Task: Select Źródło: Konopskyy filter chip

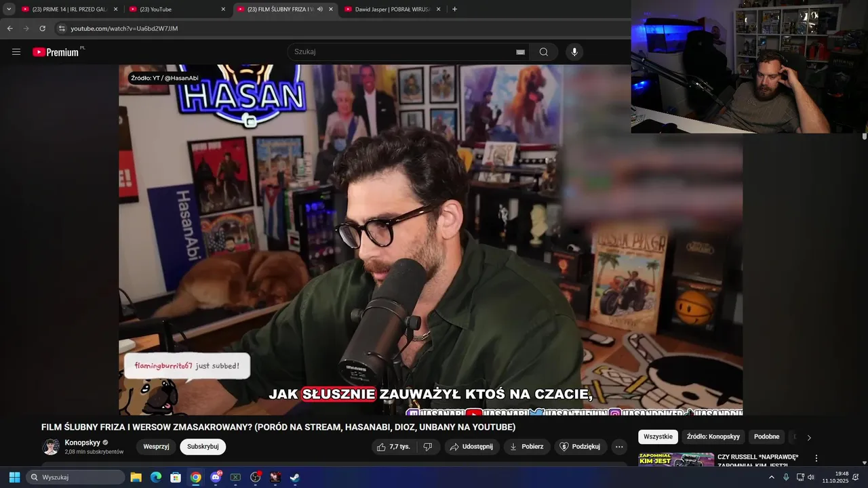Action: 713,436
